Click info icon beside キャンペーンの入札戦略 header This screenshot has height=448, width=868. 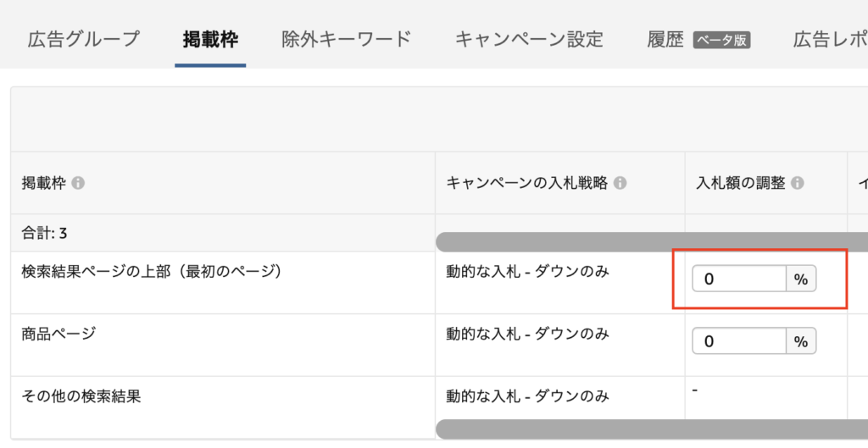pos(620,183)
